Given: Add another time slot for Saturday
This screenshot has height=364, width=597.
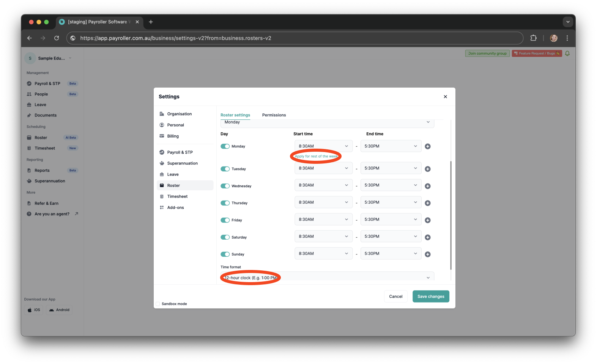Looking at the screenshot, I should [x=428, y=237].
